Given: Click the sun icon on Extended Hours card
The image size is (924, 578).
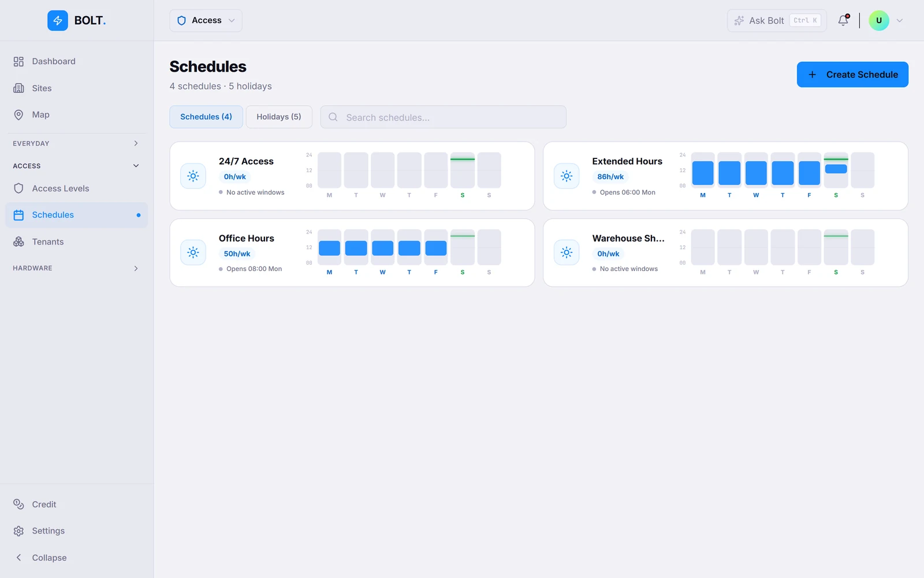Looking at the screenshot, I should coord(567,176).
